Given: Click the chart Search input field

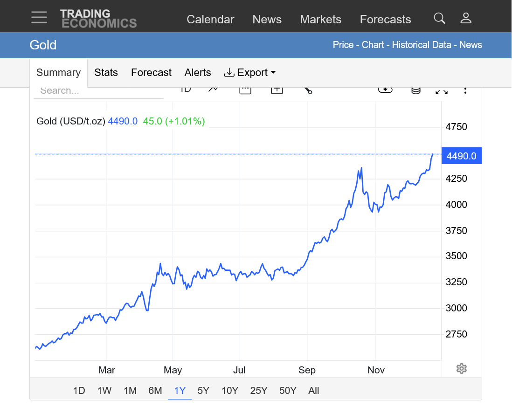Looking at the screenshot, I should tap(98, 91).
